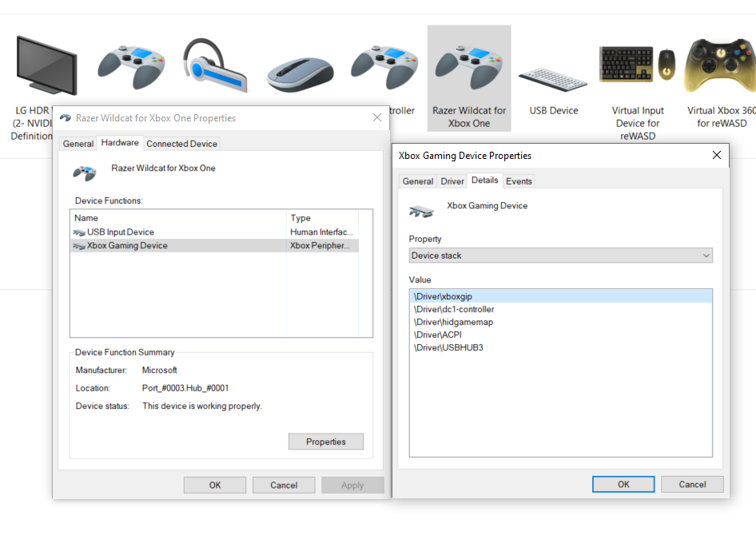Viewport: 756px width, 559px height.
Task: Open the General tab in Razer Wildcat Properties
Action: (x=78, y=144)
